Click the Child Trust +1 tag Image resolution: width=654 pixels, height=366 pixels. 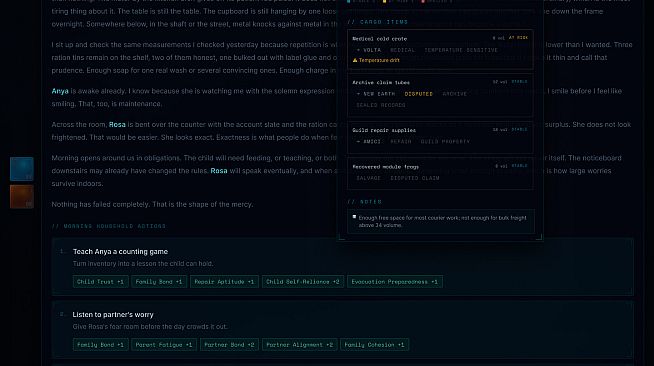(x=101, y=282)
